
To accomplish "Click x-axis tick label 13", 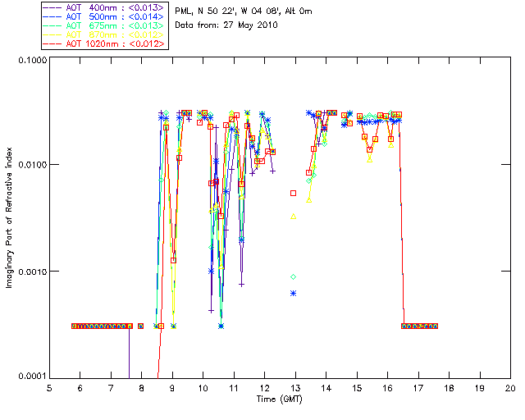I will click(x=295, y=388).
